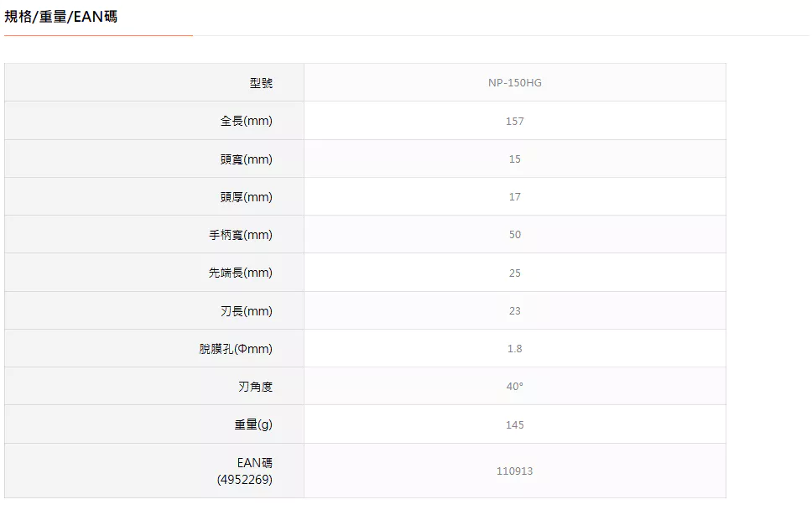Click the 全長(mm) label
Image resolution: width=812 pixels, height=510 pixels.
(247, 121)
